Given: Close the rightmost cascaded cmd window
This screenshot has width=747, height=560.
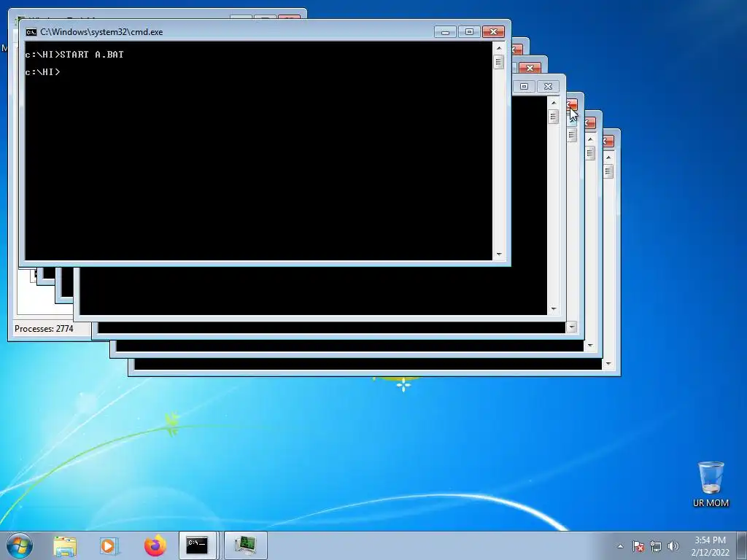Looking at the screenshot, I should click(608, 141).
